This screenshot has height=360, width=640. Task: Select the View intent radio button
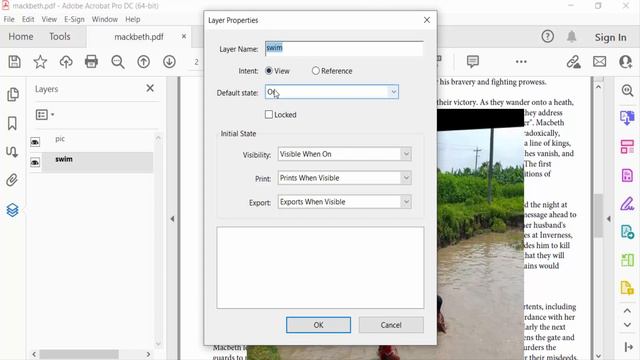(269, 71)
